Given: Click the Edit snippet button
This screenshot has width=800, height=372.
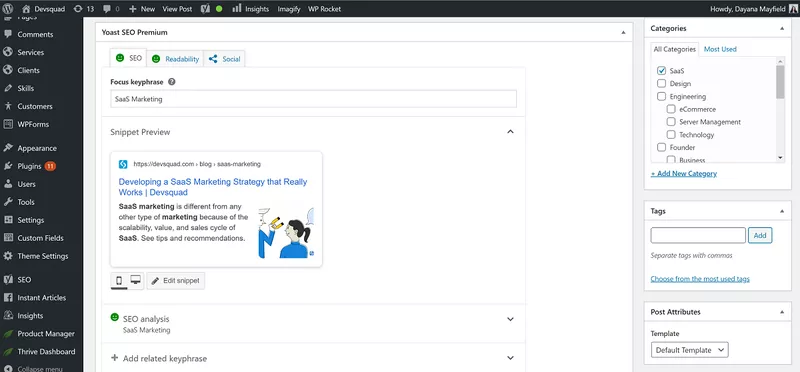Looking at the screenshot, I should click(x=176, y=281).
